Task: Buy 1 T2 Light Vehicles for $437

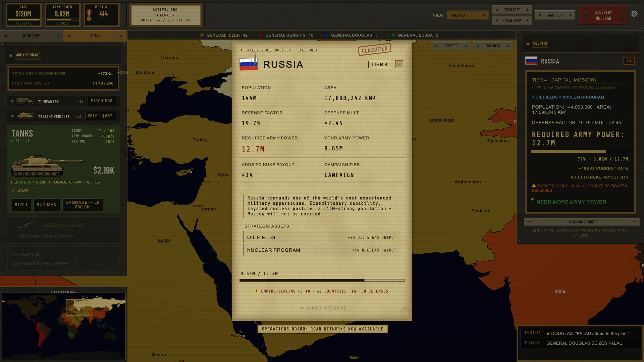Action: 100,116
